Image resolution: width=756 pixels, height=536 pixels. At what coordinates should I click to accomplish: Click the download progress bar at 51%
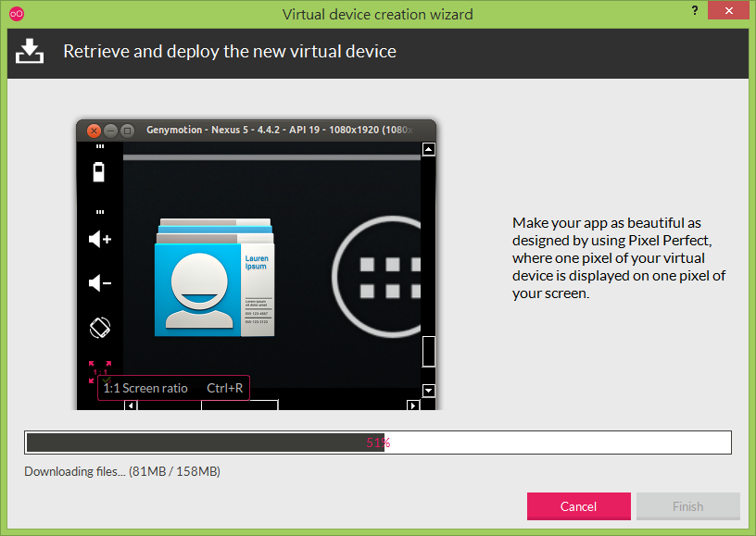coord(378,443)
